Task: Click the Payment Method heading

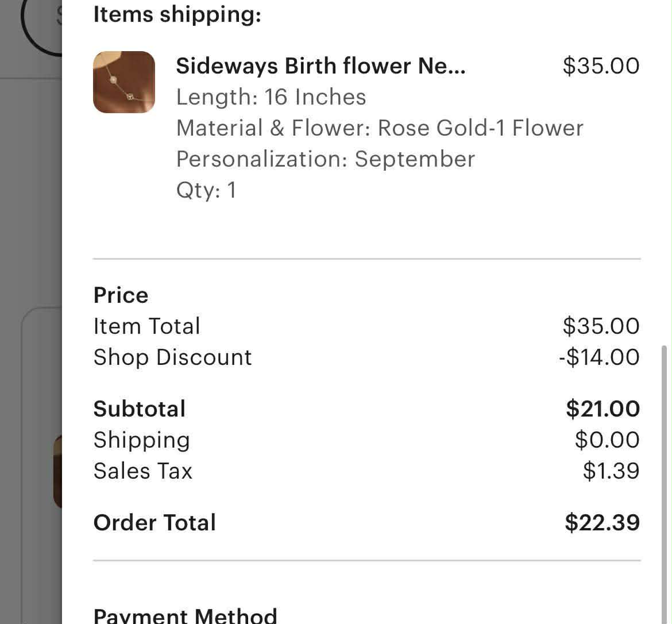Action: (x=185, y=615)
